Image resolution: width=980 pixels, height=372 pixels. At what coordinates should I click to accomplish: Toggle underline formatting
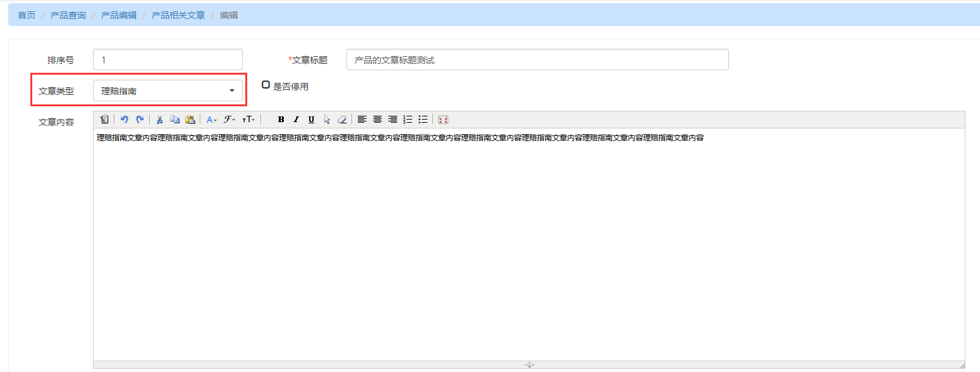click(x=311, y=119)
